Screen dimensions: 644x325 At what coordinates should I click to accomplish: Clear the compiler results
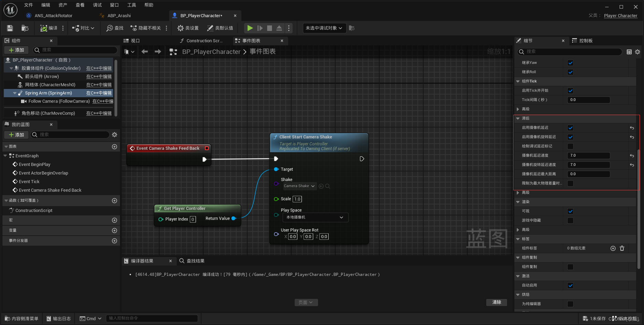497,302
